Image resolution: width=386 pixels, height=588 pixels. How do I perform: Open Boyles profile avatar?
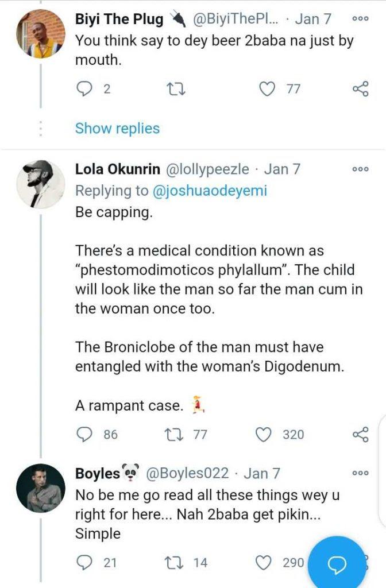(x=40, y=488)
